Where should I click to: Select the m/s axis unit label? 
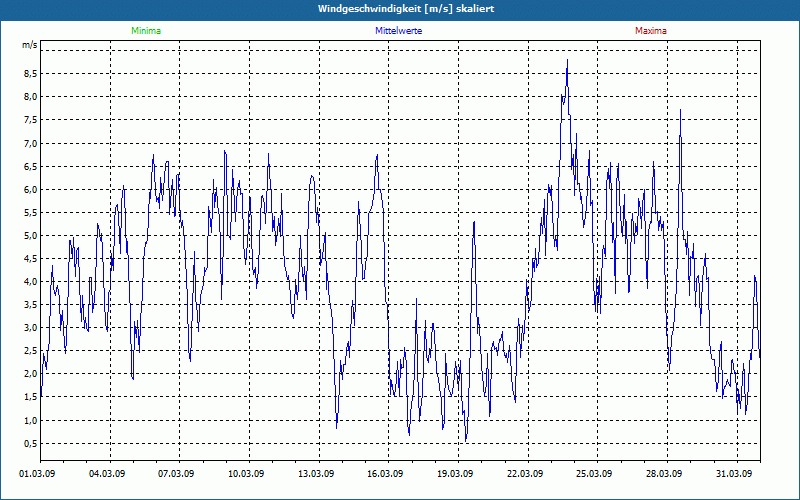point(29,45)
